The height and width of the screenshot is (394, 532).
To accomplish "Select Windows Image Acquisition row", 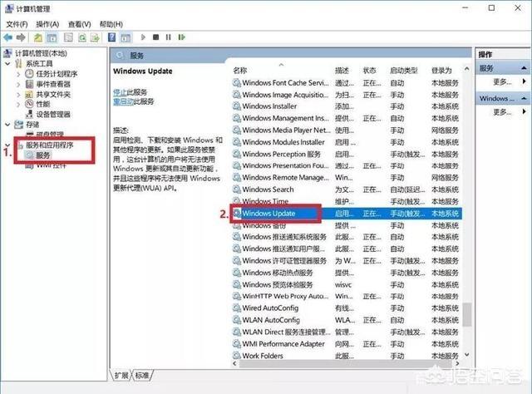I will pyautogui.click(x=346, y=95).
